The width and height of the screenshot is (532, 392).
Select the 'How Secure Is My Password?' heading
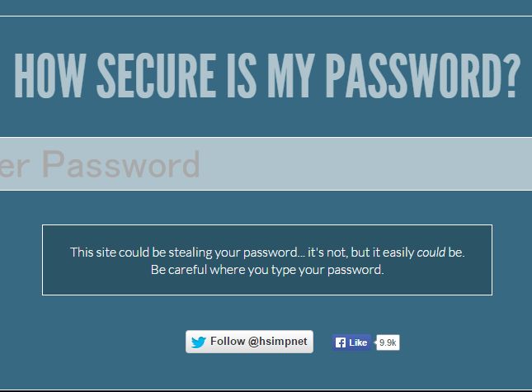[x=267, y=76]
